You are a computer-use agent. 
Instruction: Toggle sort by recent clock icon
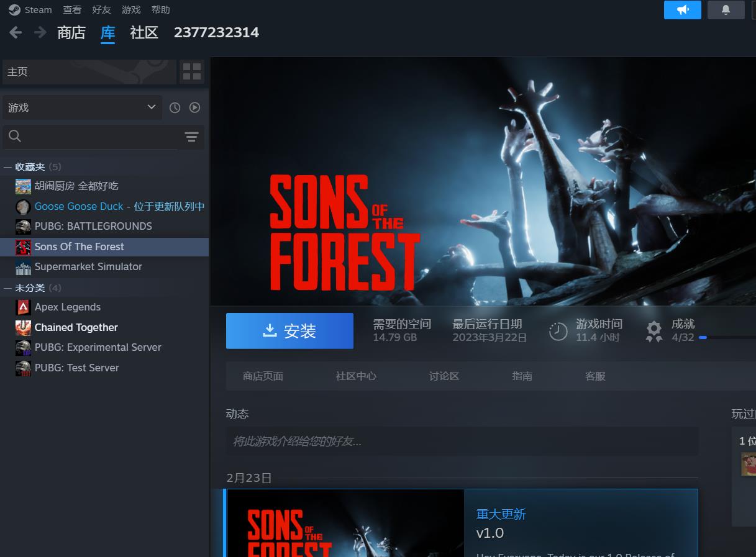point(175,107)
